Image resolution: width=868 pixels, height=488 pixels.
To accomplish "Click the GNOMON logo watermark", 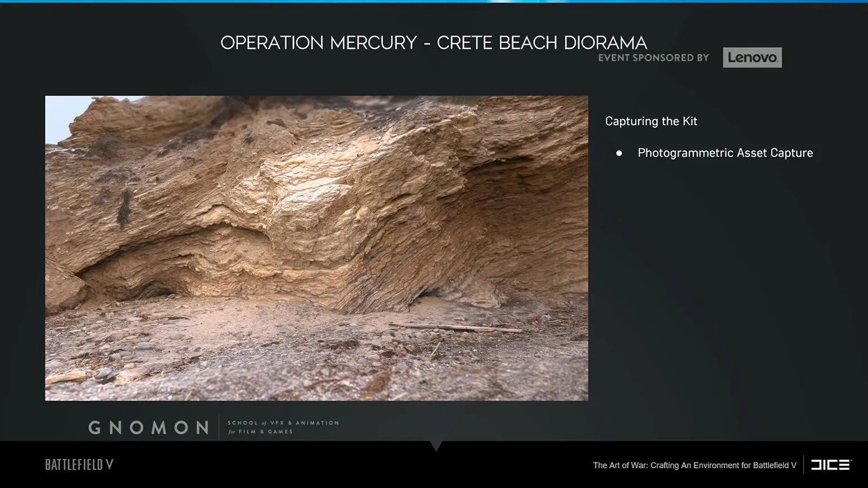I will click(x=149, y=428).
